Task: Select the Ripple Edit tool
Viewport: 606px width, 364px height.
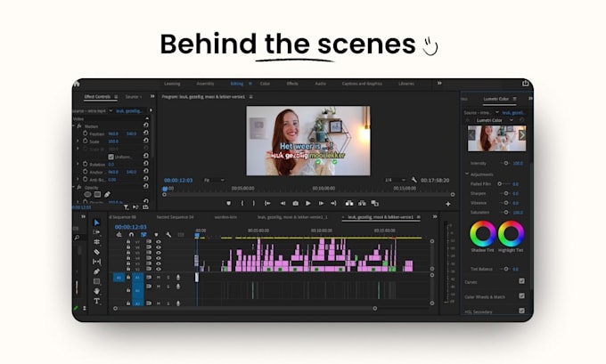Action: coord(96,242)
